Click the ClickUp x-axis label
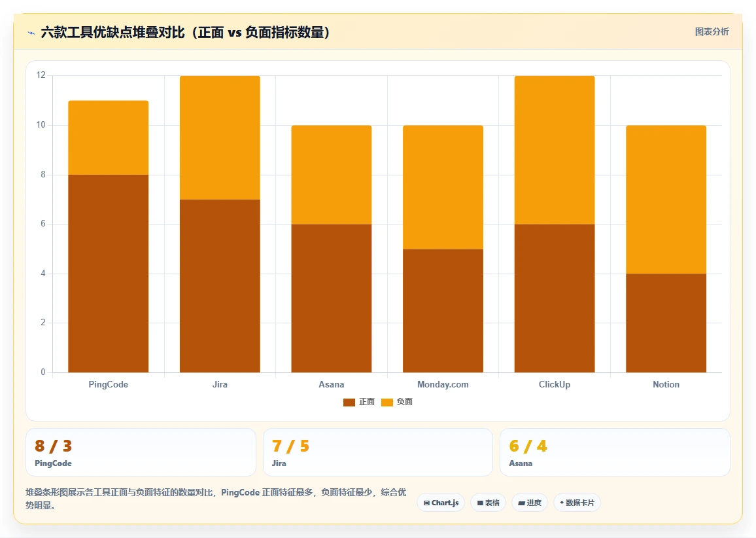The width and height of the screenshot is (756, 538). [x=555, y=385]
